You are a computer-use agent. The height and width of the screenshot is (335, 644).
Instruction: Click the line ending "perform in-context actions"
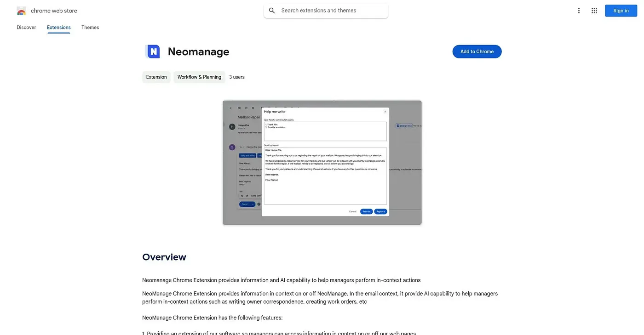tap(282, 280)
